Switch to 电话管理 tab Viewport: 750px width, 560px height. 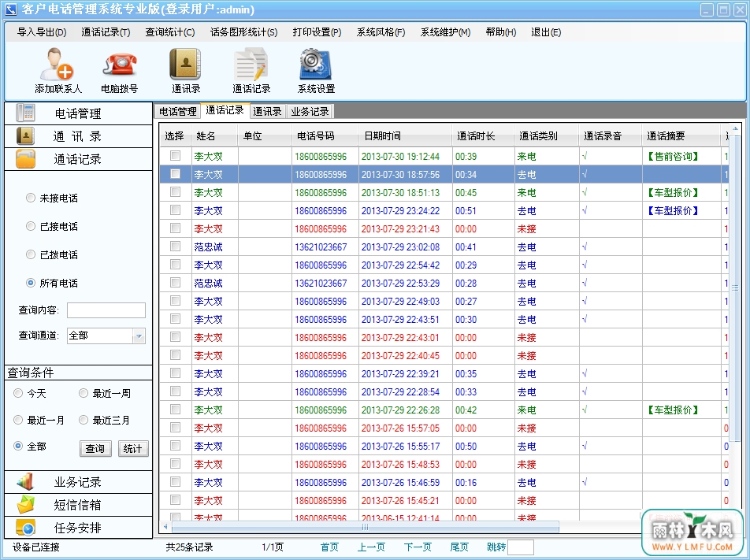click(177, 111)
